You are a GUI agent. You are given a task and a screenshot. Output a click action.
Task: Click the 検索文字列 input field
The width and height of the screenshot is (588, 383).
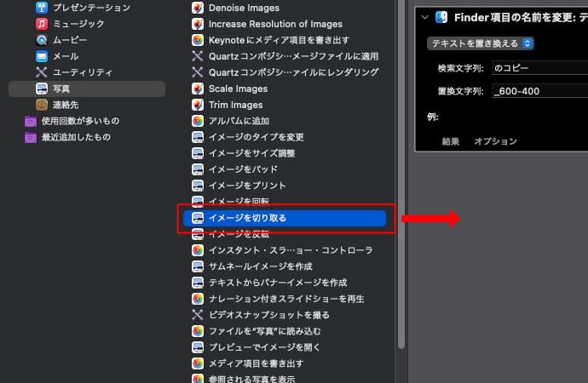(539, 68)
